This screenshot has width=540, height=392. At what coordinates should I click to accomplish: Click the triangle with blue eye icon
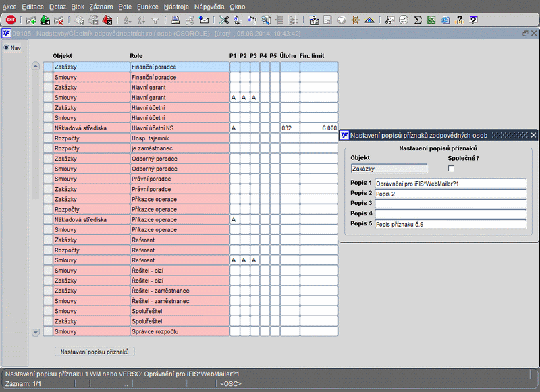click(369, 20)
